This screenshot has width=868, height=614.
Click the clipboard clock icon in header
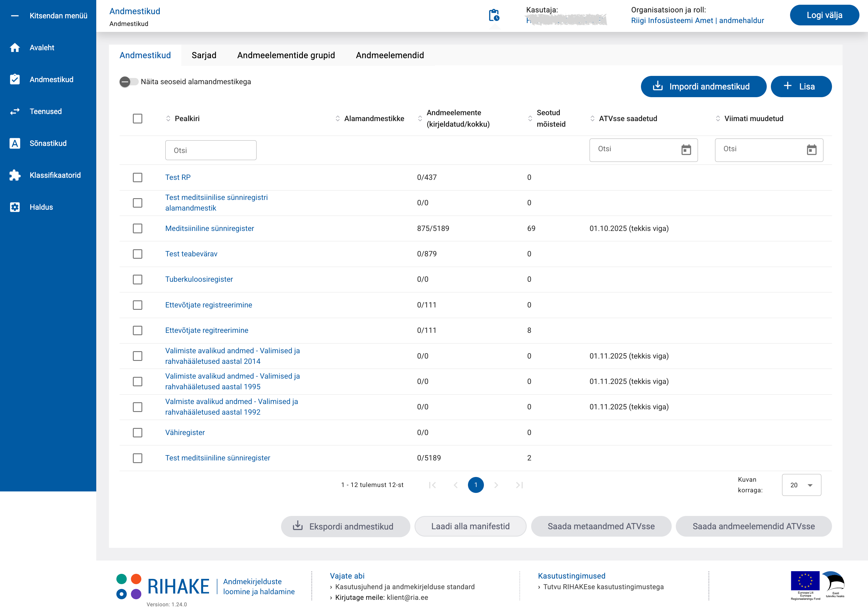coord(494,15)
